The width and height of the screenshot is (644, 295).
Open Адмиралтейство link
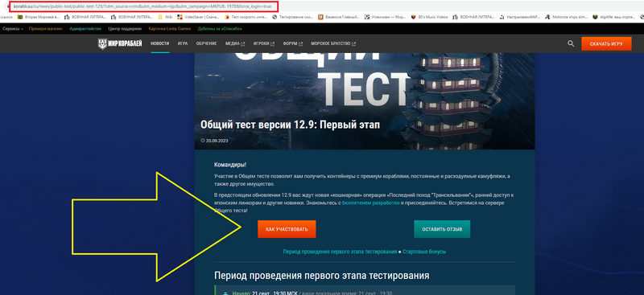pos(85,29)
